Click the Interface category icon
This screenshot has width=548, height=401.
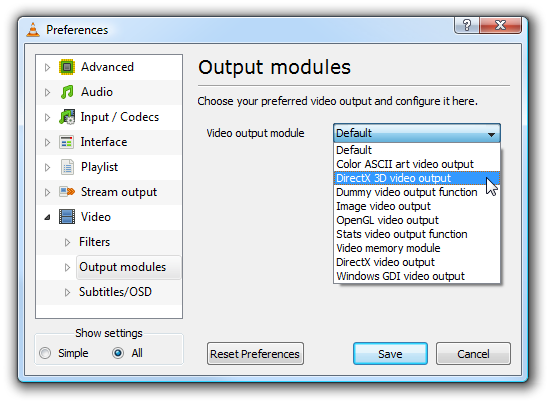(x=67, y=142)
